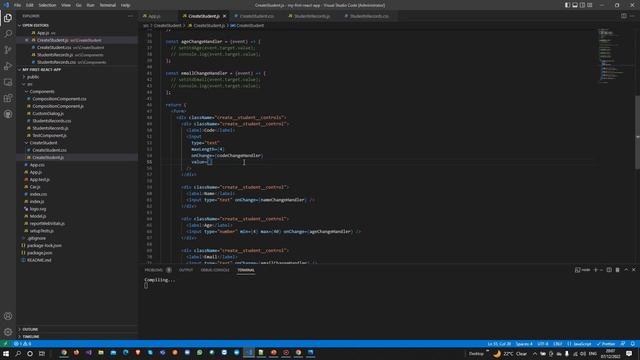Viewport: 640px width, 360px height.
Task: Open the View menu
Action: coord(66,5)
